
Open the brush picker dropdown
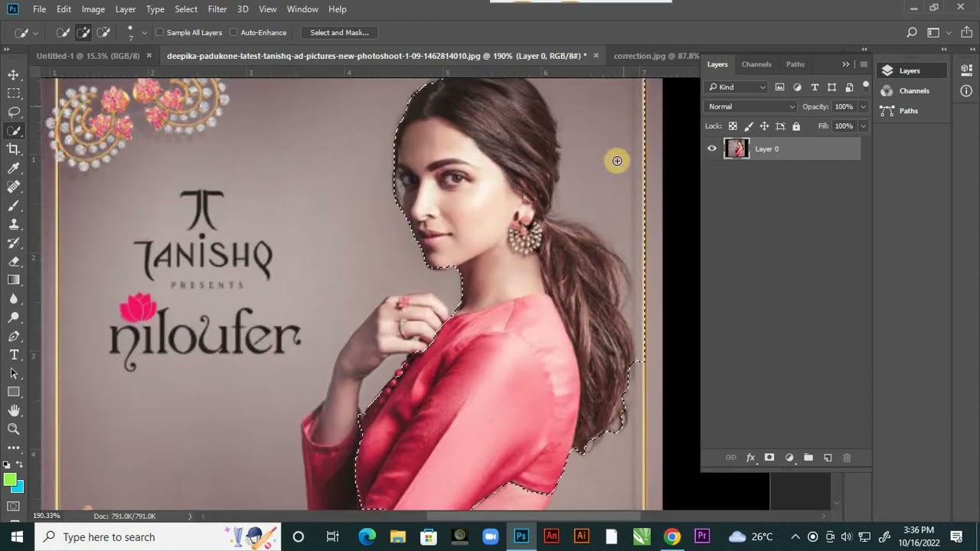144,33
